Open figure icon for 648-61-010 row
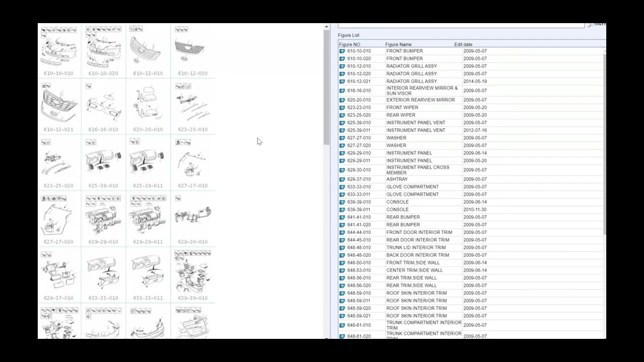The image size is (644, 362). click(342, 325)
